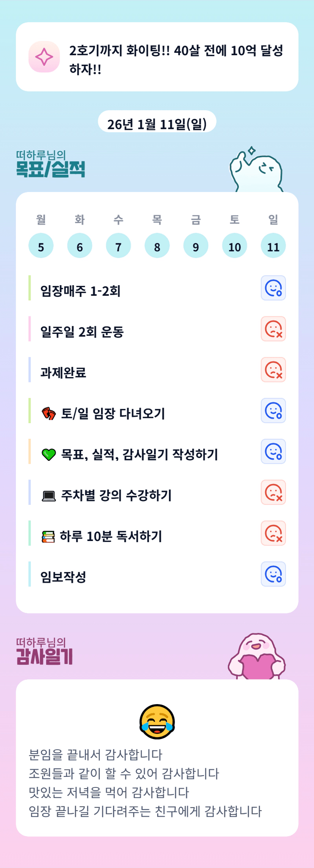This screenshot has width=314, height=868.
Task: Click the laughing-crying emoji in 감사일기
Action: coord(157,721)
